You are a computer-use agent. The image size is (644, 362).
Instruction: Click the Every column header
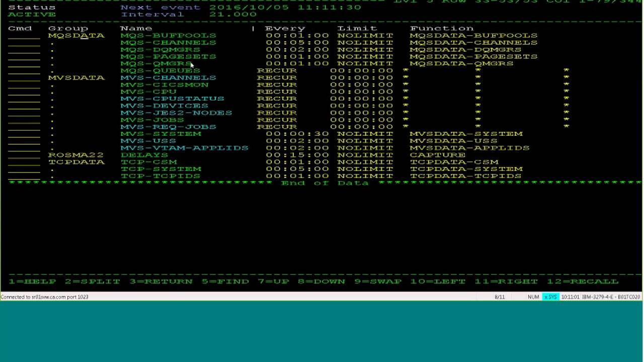[x=285, y=29]
